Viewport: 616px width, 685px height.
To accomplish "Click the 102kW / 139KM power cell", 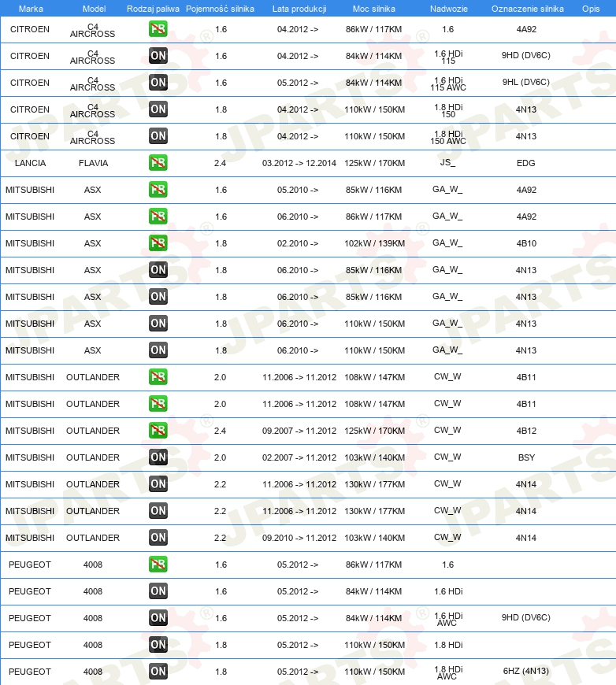I will click(374, 243).
